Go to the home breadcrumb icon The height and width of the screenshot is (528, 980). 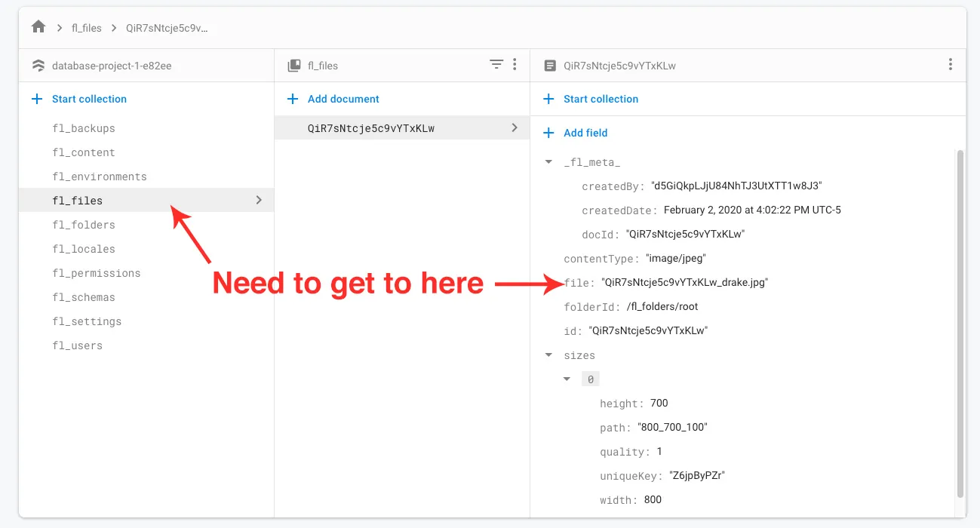click(x=38, y=27)
